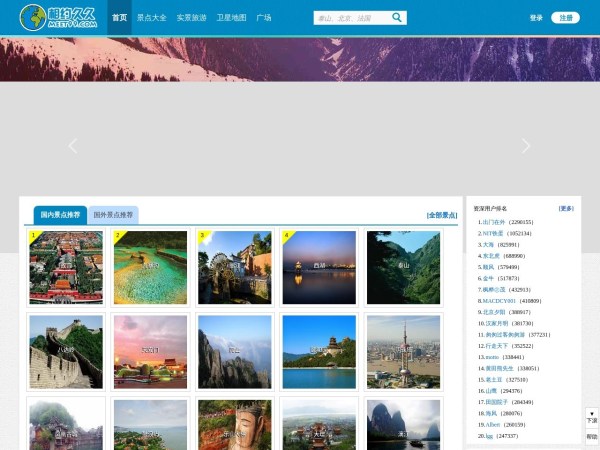Open the [全部景点] link

(x=442, y=215)
